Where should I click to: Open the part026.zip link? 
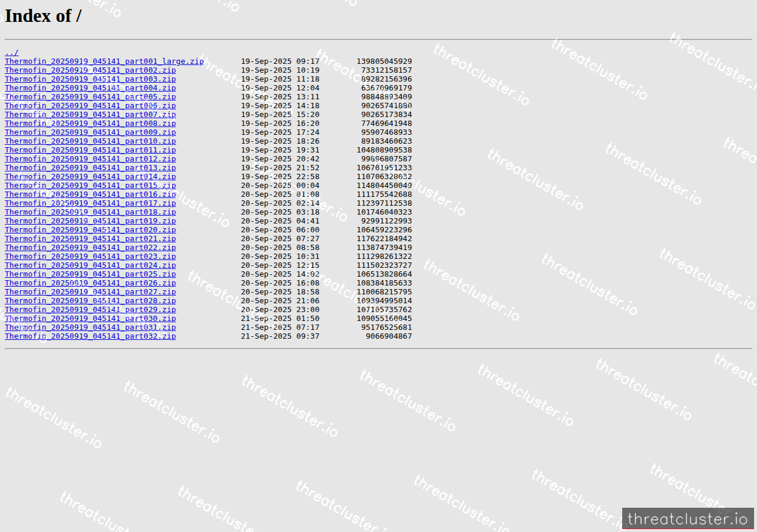pyautogui.click(x=90, y=283)
